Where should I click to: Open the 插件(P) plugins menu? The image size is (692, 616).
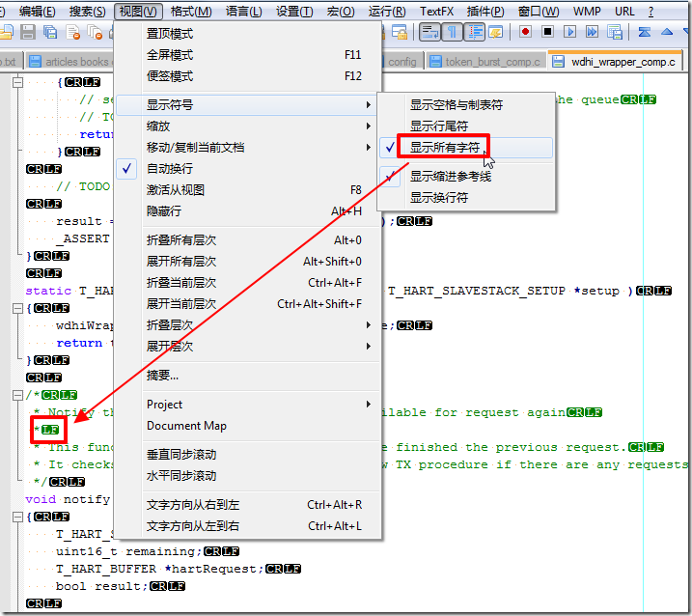(x=485, y=12)
